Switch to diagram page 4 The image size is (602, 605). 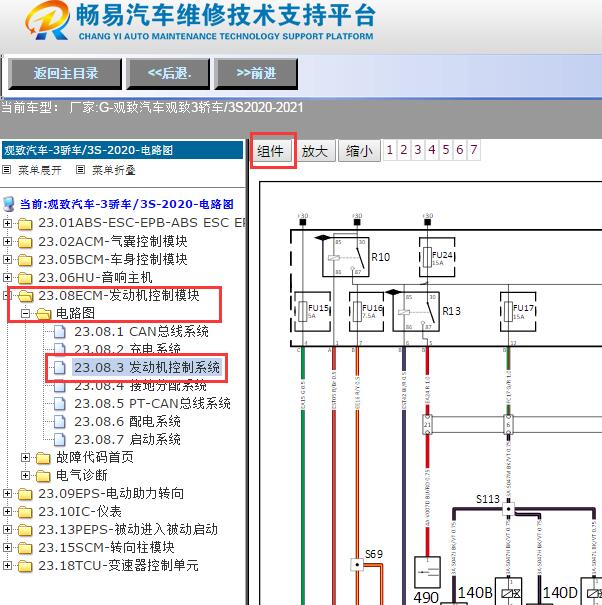point(432,150)
